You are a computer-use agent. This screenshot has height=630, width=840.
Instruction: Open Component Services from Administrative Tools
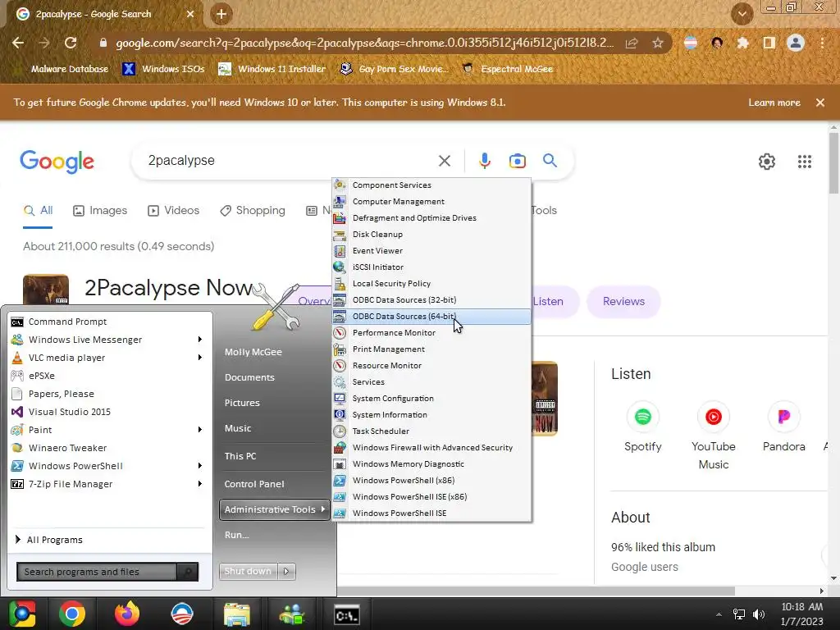431,185
